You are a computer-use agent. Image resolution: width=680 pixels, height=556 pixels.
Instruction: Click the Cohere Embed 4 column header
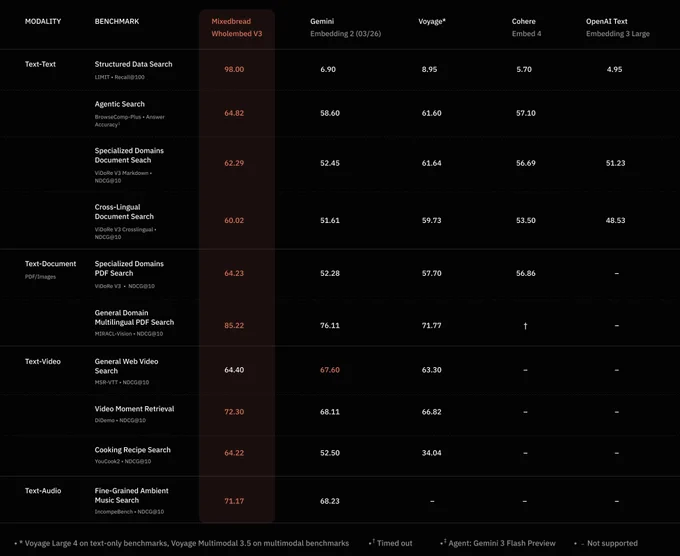[x=526, y=27]
